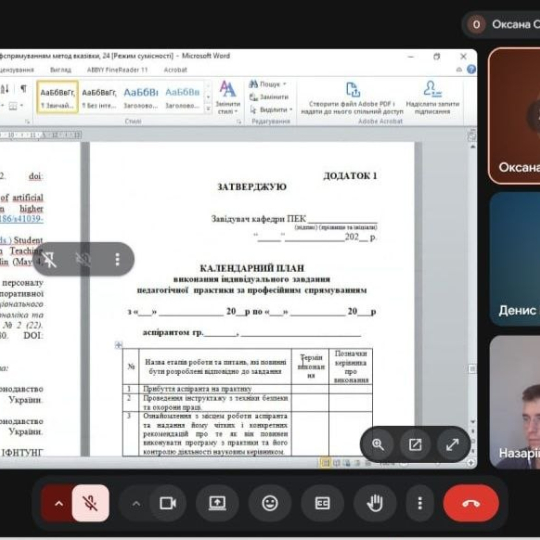Raise hand in the meeting
The height and width of the screenshot is (540, 540).
tap(375, 503)
